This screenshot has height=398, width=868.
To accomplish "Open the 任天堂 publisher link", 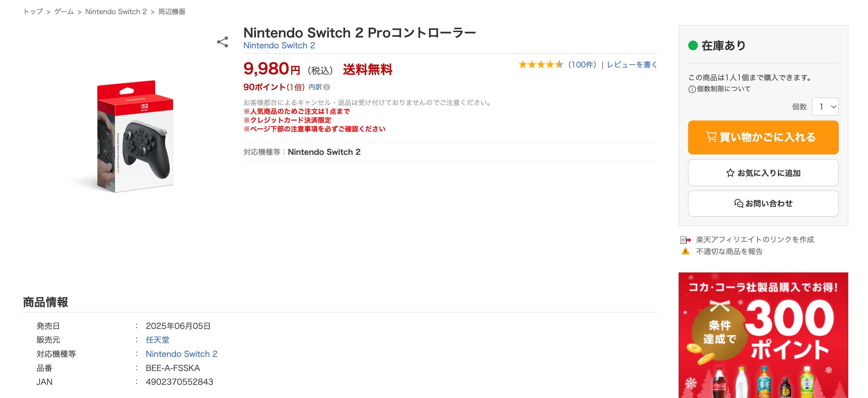I will pyautogui.click(x=157, y=340).
